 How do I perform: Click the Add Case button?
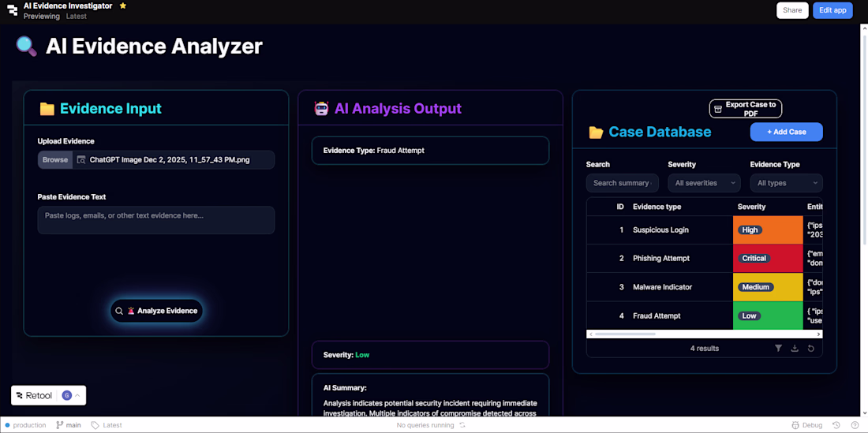click(x=786, y=133)
